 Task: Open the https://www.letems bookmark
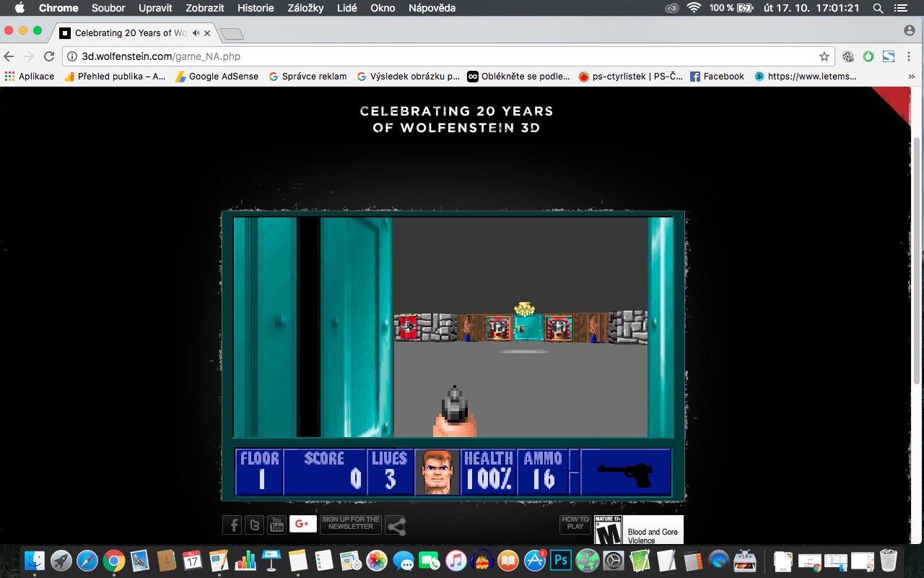click(805, 76)
